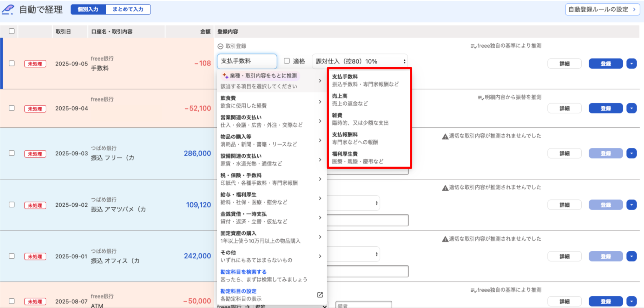Switch to the まとめて入力 tab

[128, 9]
